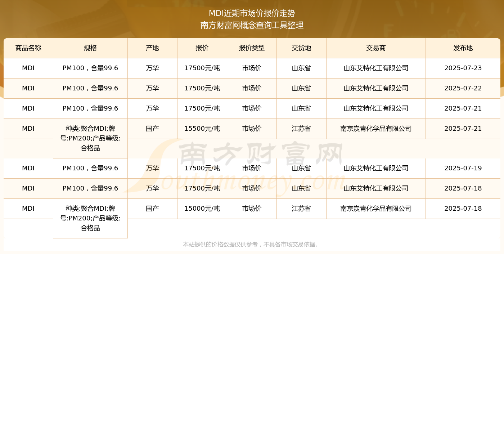
Task: Select the date cell 2025-07-23
Action: [463, 68]
